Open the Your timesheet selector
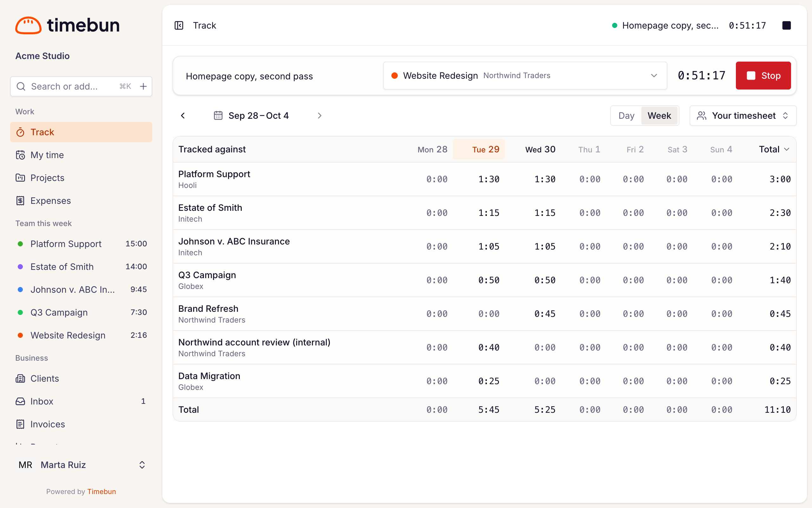 coord(743,116)
